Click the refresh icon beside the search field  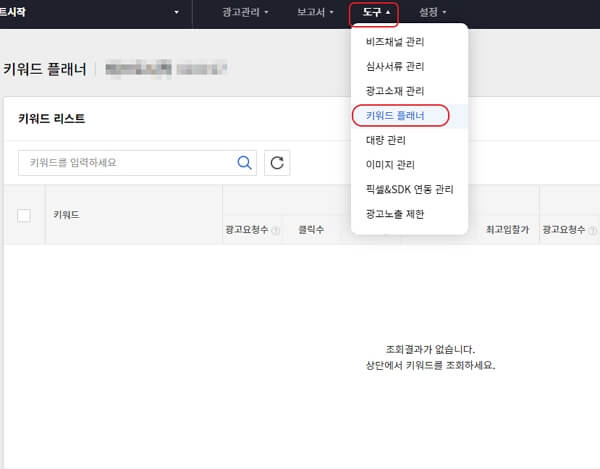click(277, 163)
